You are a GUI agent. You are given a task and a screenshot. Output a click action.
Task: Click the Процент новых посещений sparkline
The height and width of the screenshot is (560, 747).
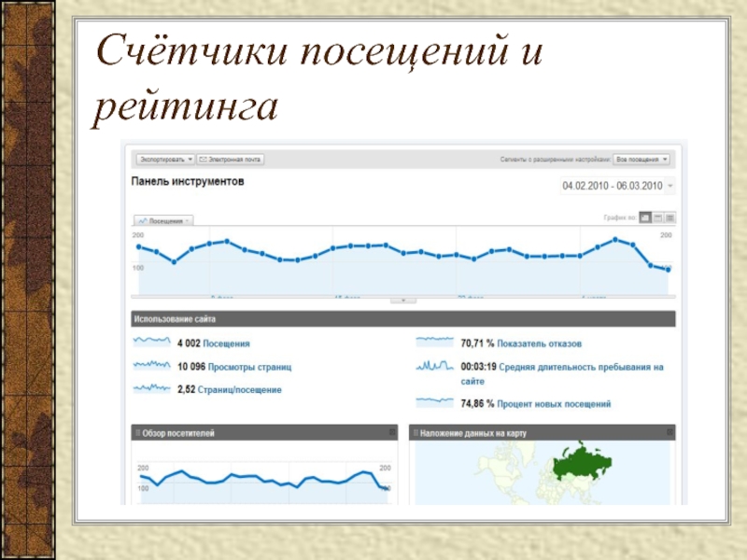pos(434,402)
